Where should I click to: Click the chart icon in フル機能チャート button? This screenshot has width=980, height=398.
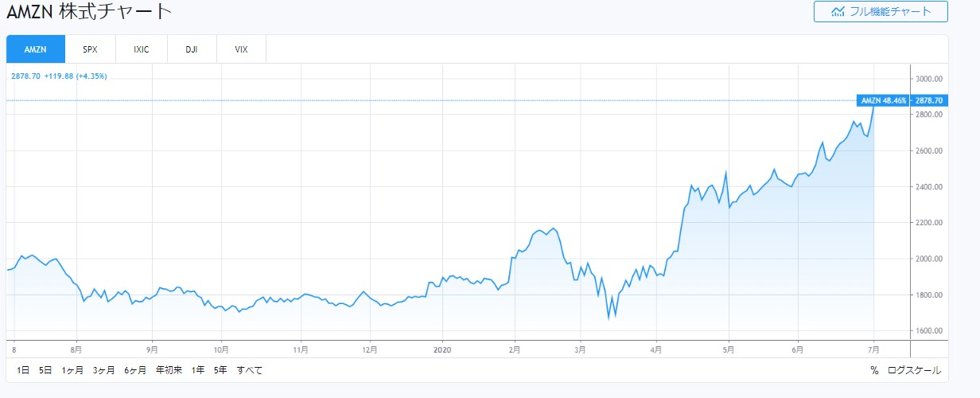click(838, 11)
